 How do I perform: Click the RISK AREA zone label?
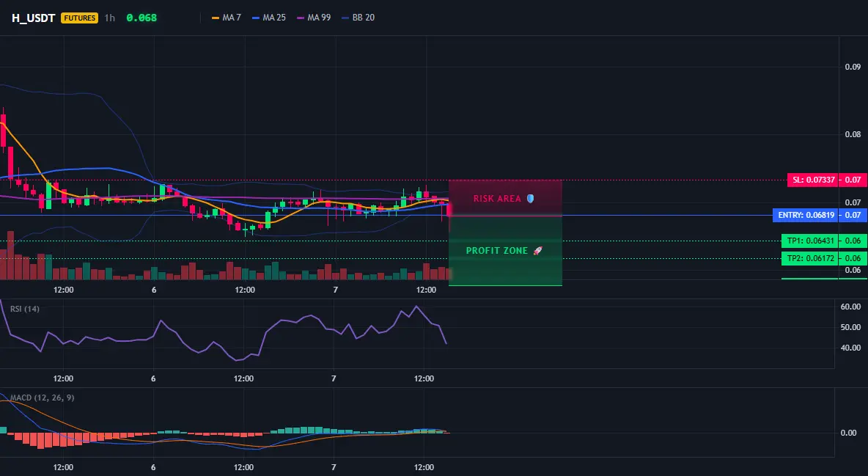(x=497, y=198)
